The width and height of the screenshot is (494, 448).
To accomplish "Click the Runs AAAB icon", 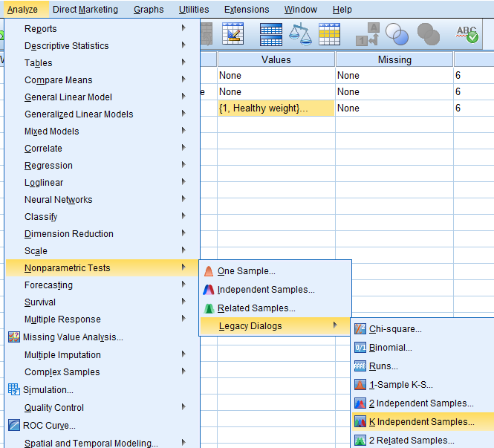I will pyautogui.click(x=360, y=366).
